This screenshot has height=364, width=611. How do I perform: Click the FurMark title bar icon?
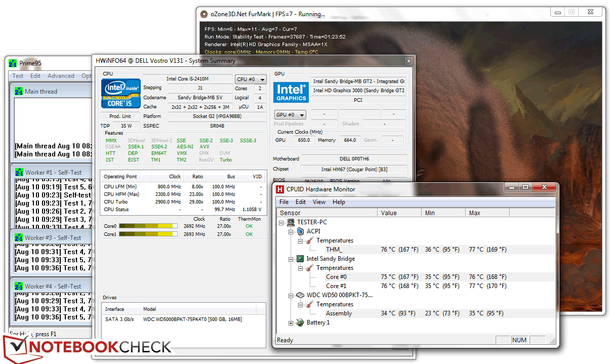pyautogui.click(x=204, y=14)
